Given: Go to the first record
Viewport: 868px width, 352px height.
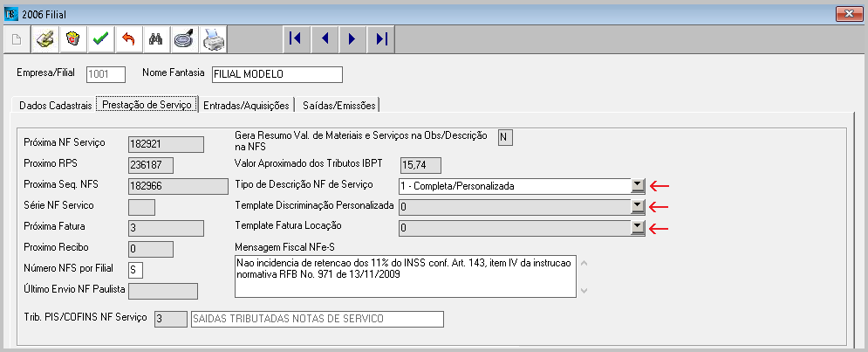Looking at the screenshot, I should pos(295,38).
